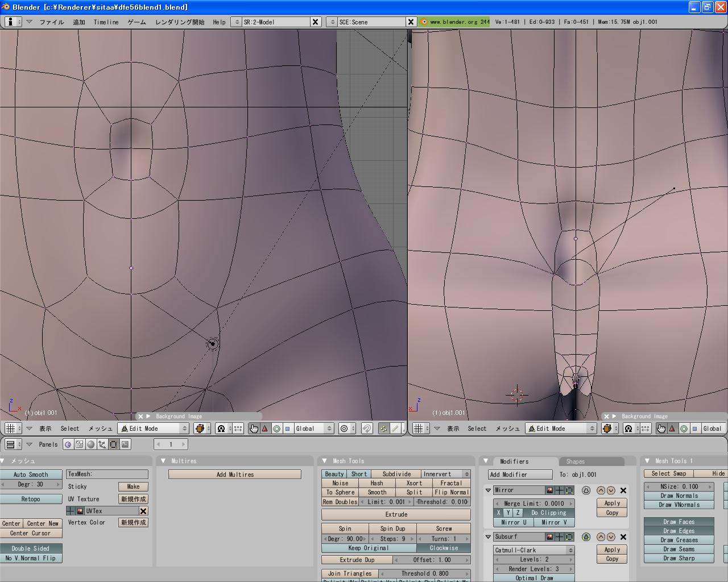The image size is (728, 582).
Task: Toggle Mirror modifier render enable icon
Action: (x=550, y=490)
